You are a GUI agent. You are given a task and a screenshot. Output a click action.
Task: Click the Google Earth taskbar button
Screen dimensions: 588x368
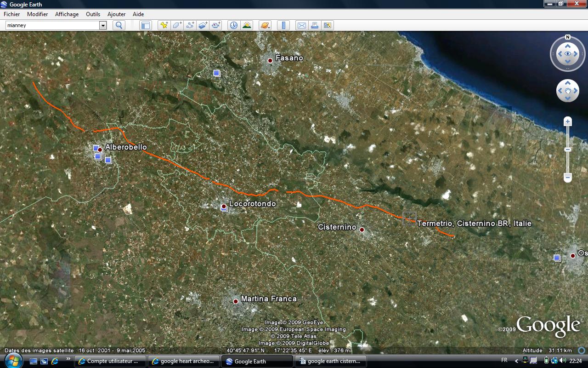pos(257,361)
